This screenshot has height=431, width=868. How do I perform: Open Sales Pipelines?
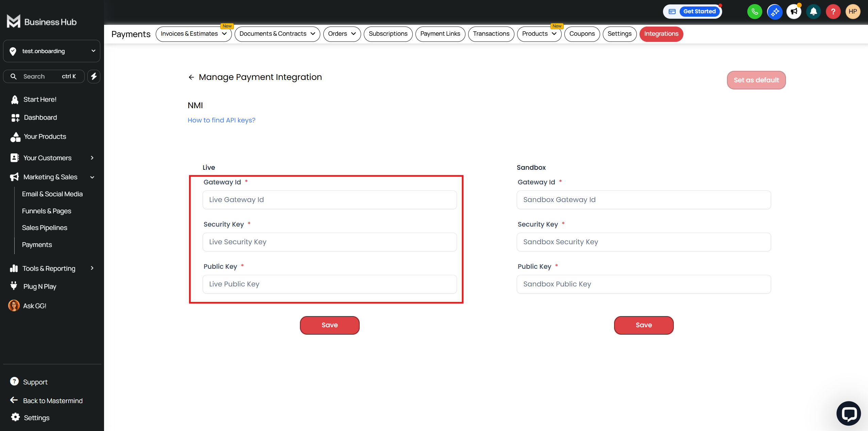pyautogui.click(x=45, y=228)
